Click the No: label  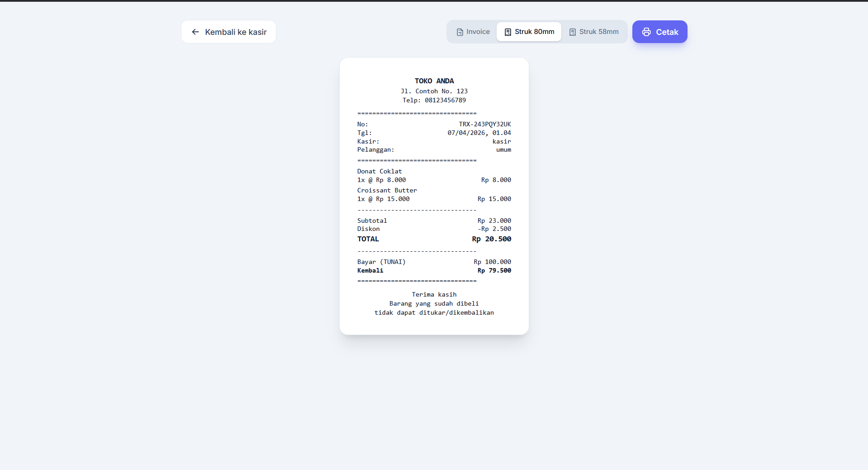click(362, 124)
